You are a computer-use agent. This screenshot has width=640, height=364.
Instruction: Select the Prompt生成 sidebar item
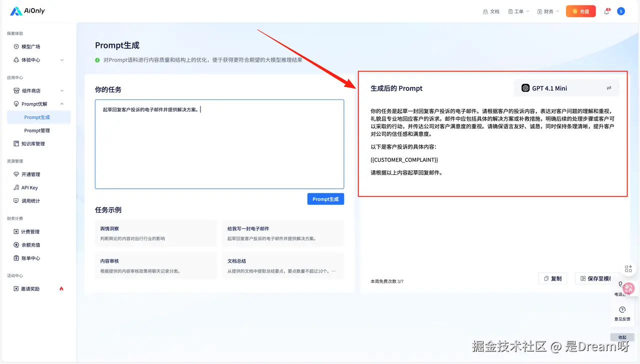[38, 117]
